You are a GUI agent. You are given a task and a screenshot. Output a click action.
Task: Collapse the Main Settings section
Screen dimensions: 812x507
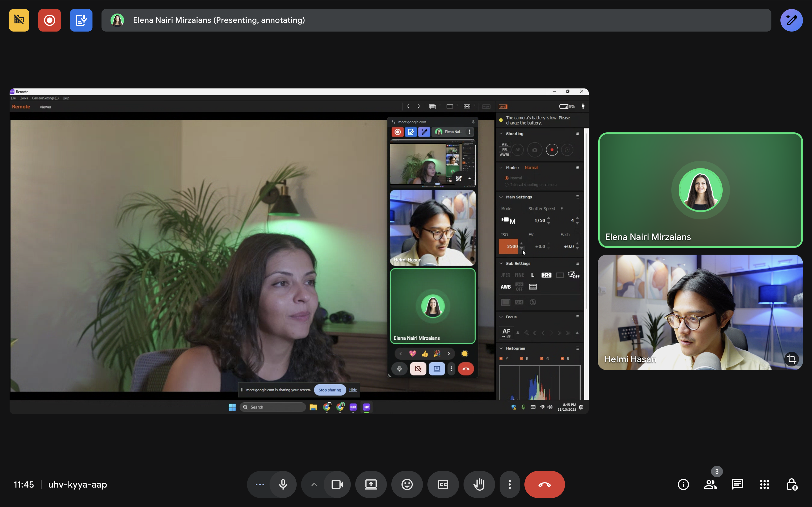tap(501, 197)
